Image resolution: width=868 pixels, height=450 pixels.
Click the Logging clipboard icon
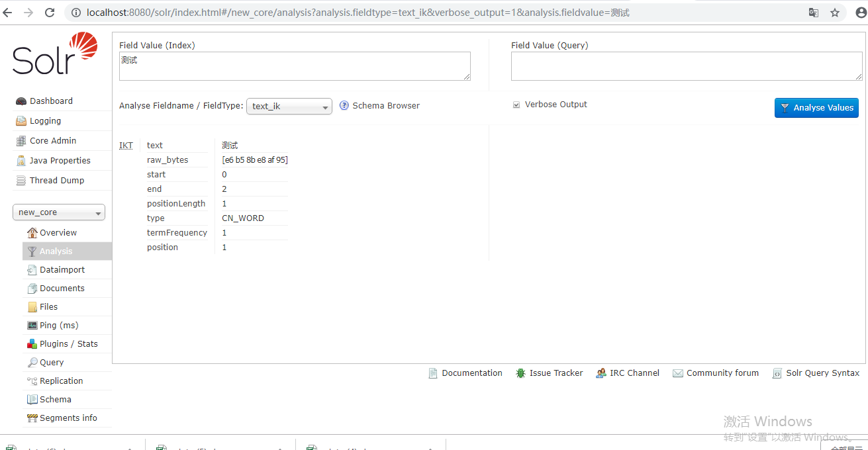[21, 121]
